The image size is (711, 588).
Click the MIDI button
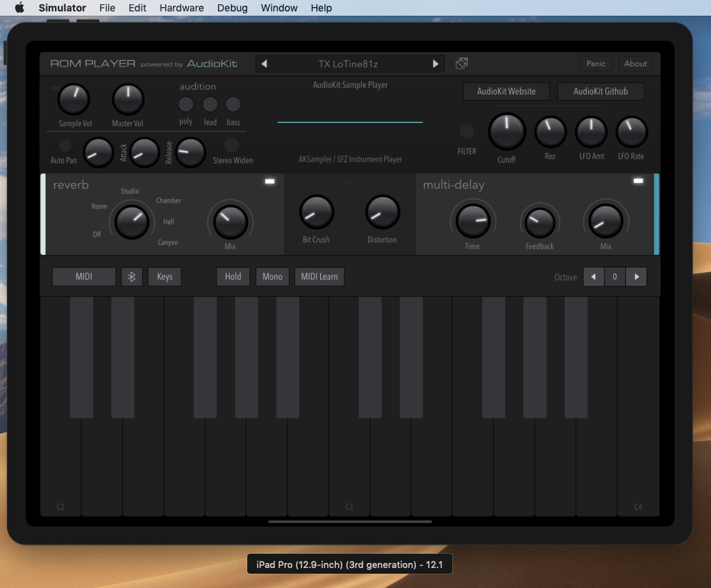pos(84,276)
